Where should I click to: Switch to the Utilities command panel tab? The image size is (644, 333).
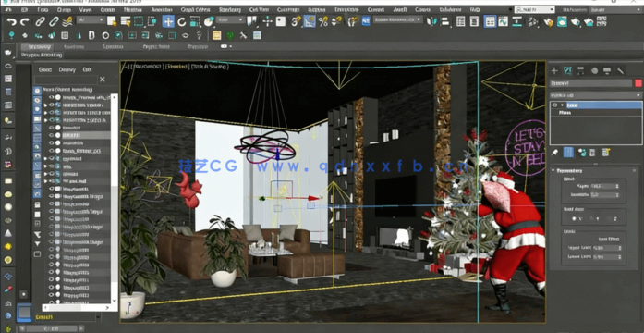[621, 70]
